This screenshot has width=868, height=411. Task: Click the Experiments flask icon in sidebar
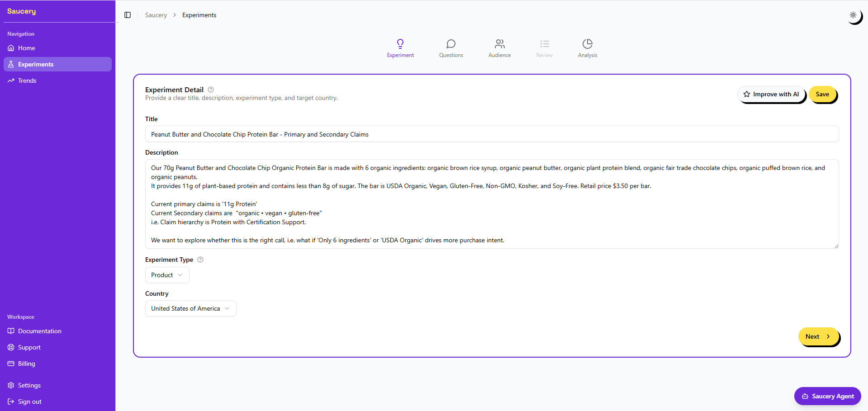coord(11,64)
